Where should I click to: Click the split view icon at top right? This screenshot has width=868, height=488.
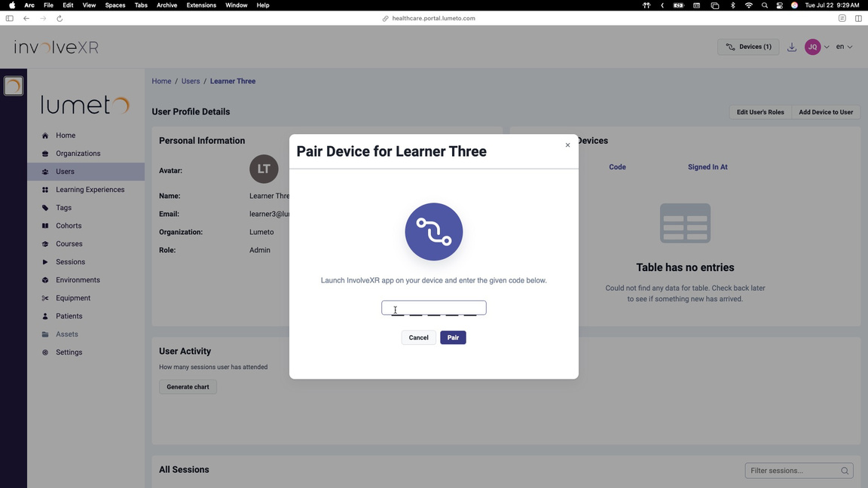coord(858,18)
